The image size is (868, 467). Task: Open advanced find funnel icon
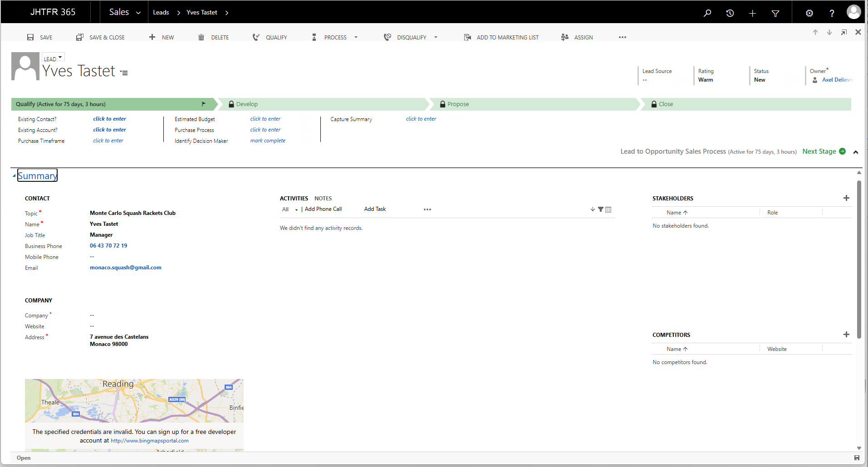(775, 13)
